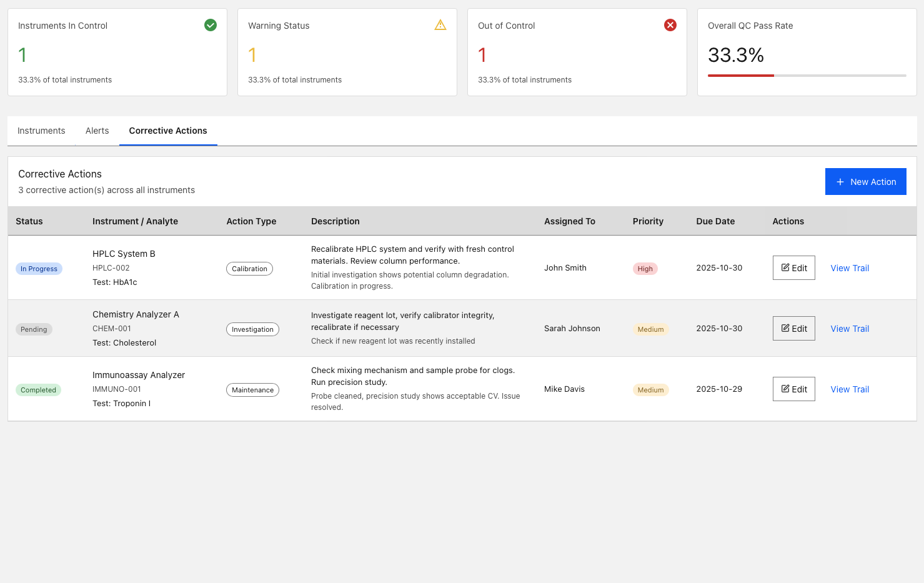The image size is (924, 583).
Task: Click the 'Check if new reagent lot' note
Action: click(393, 341)
